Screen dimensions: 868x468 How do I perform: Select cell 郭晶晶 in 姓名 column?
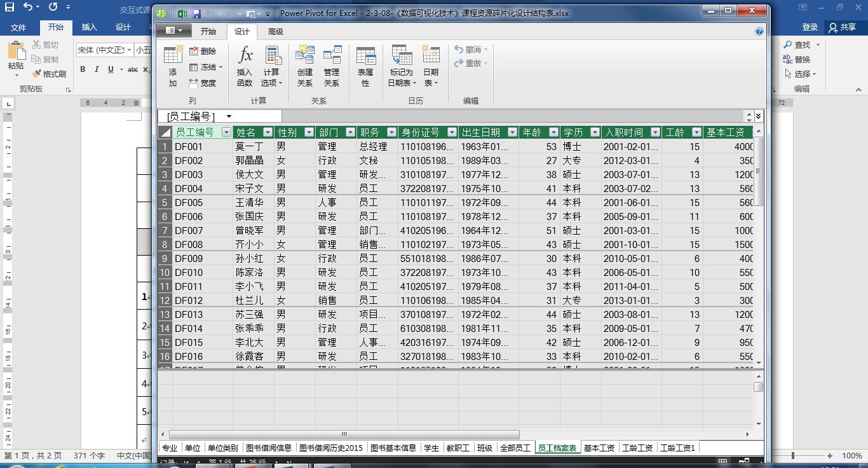click(x=253, y=160)
